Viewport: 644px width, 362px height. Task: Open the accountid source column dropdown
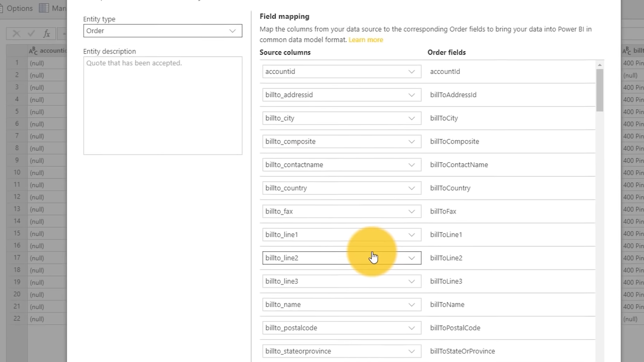click(x=342, y=72)
